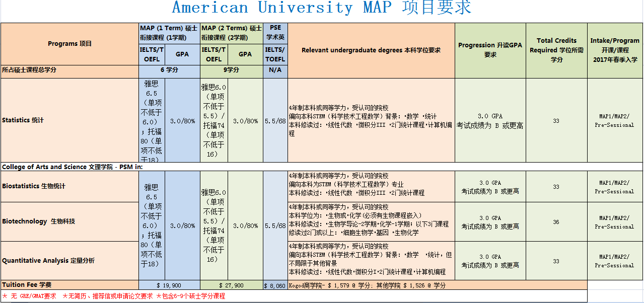Select the Total Credits Required header

556,50
